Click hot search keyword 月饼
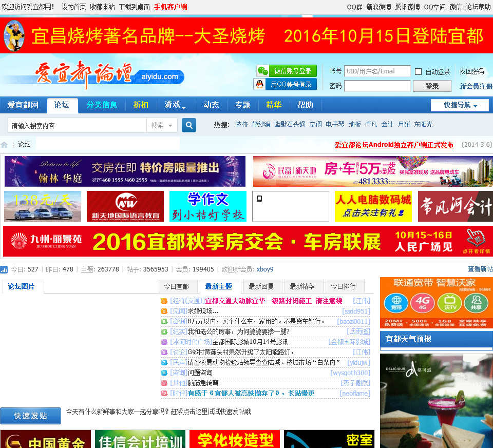Screen dimensions: 493x448 (x=404, y=124)
